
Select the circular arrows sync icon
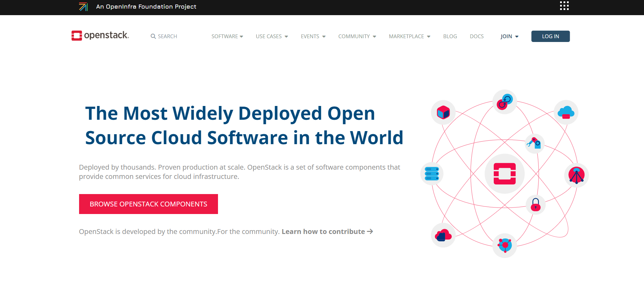[504, 102]
